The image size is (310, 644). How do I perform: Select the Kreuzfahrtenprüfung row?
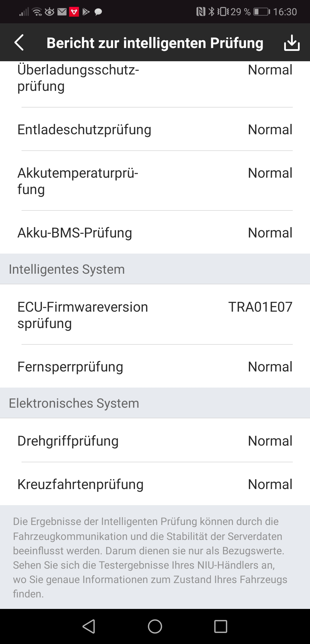pyautogui.click(x=155, y=484)
